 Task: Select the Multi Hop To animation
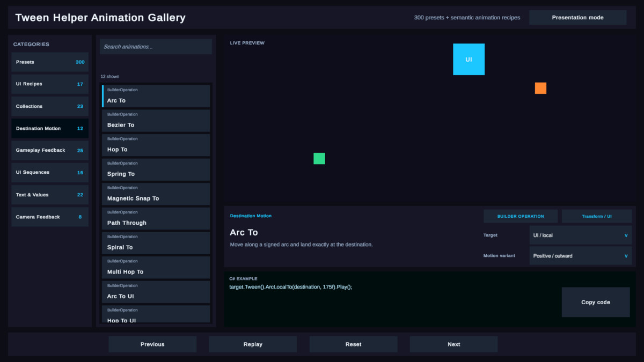pyautogui.click(x=156, y=268)
